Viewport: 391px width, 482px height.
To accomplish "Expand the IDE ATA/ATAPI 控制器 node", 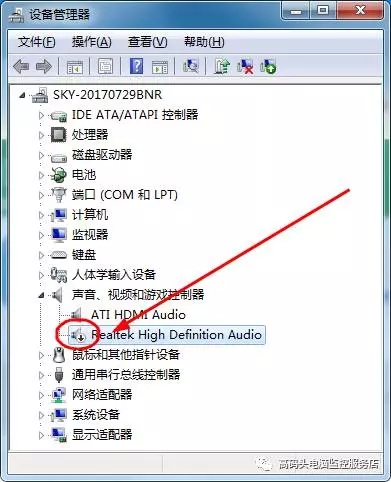I will (x=41, y=115).
